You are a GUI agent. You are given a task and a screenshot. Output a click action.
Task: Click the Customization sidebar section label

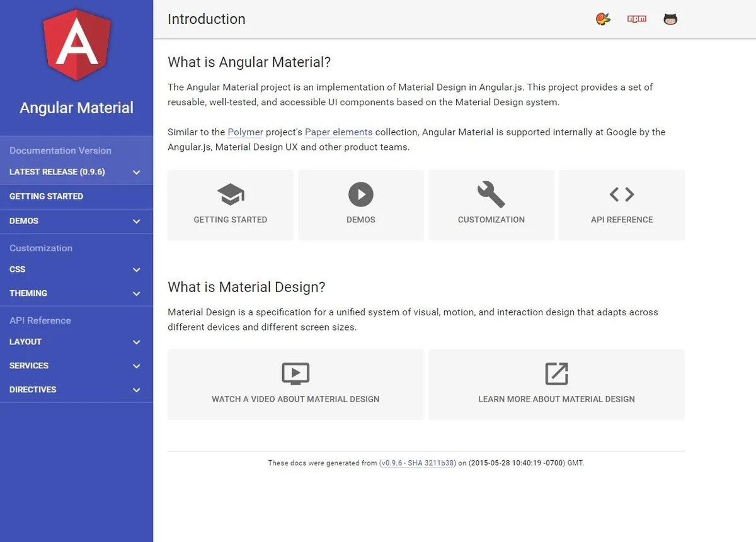[x=41, y=248]
